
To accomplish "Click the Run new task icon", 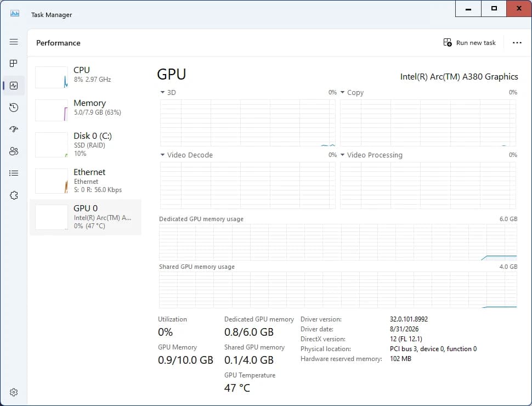I will [x=448, y=42].
